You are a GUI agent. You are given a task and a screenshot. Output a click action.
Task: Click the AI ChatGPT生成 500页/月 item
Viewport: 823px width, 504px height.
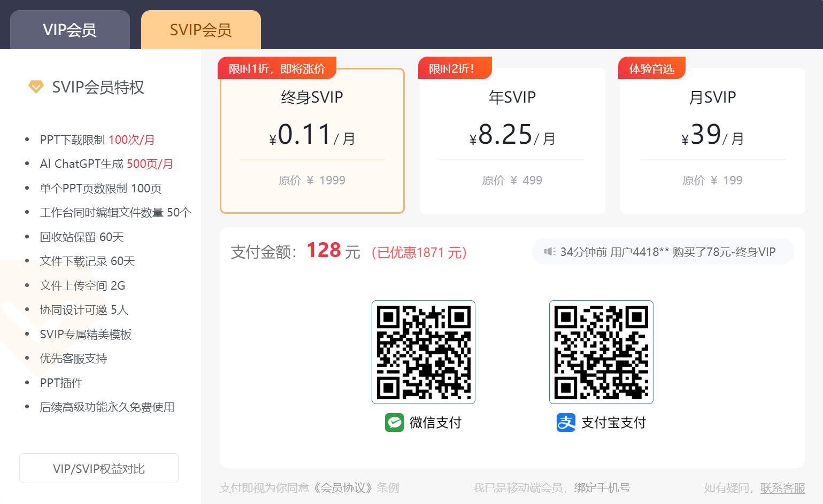coord(106,164)
